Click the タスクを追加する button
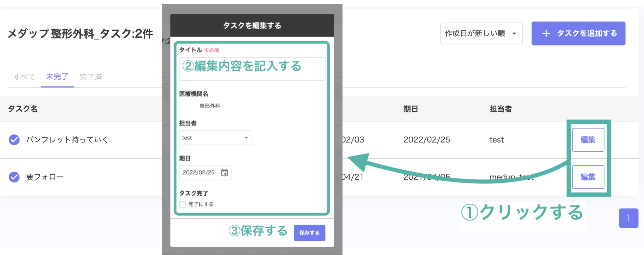Image resolution: width=644 pixels, height=255 pixels. click(x=578, y=33)
